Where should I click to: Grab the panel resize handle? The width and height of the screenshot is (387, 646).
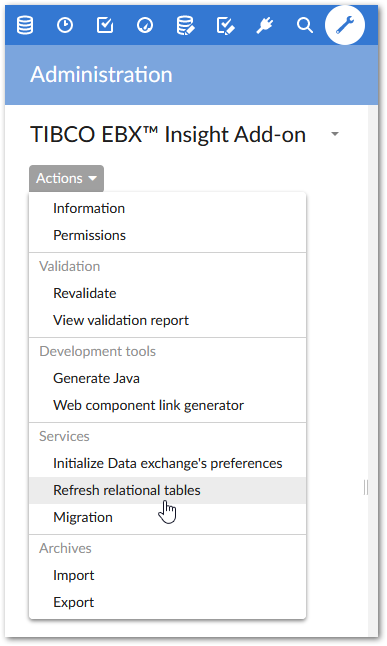pos(366,487)
